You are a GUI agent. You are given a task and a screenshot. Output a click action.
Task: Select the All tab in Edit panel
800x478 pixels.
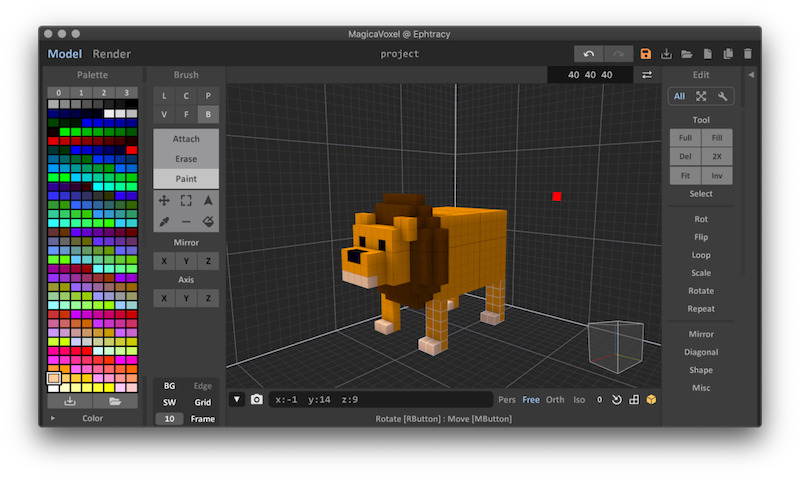[x=680, y=96]
